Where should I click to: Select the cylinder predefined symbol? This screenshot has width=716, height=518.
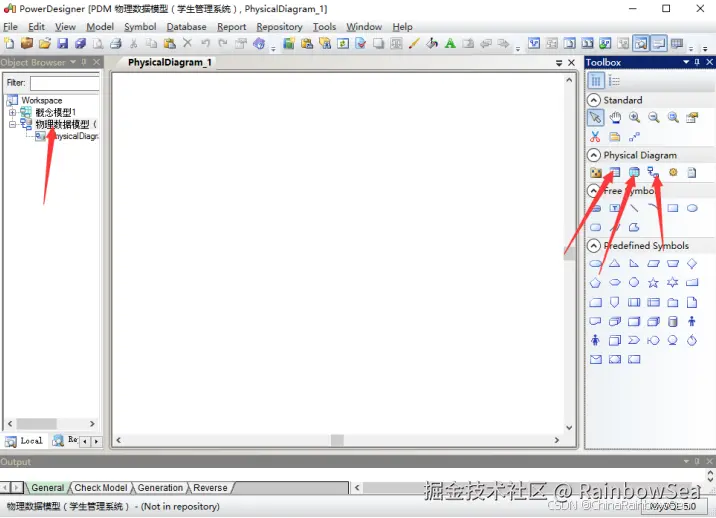(673, 322)
